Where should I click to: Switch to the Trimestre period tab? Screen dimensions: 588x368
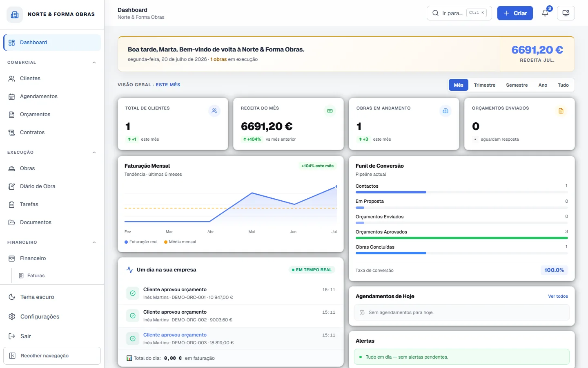[x=485, y=85]
